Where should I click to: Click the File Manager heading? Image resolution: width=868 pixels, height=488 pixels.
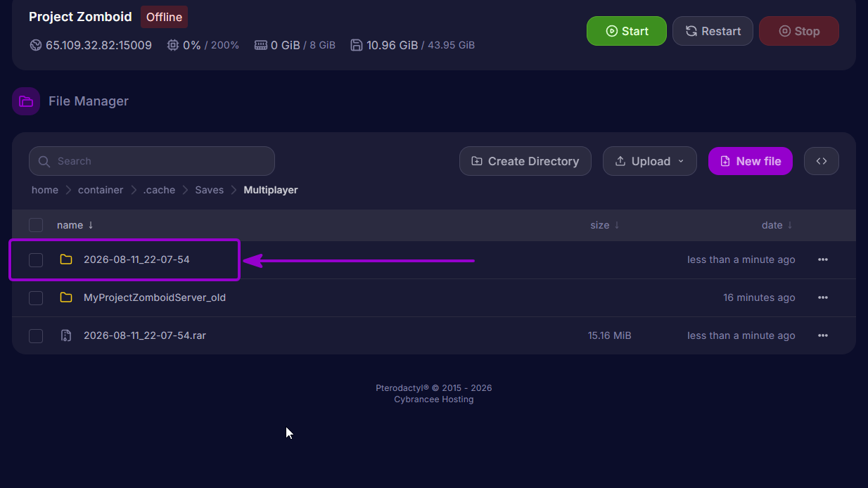[89, 101]
